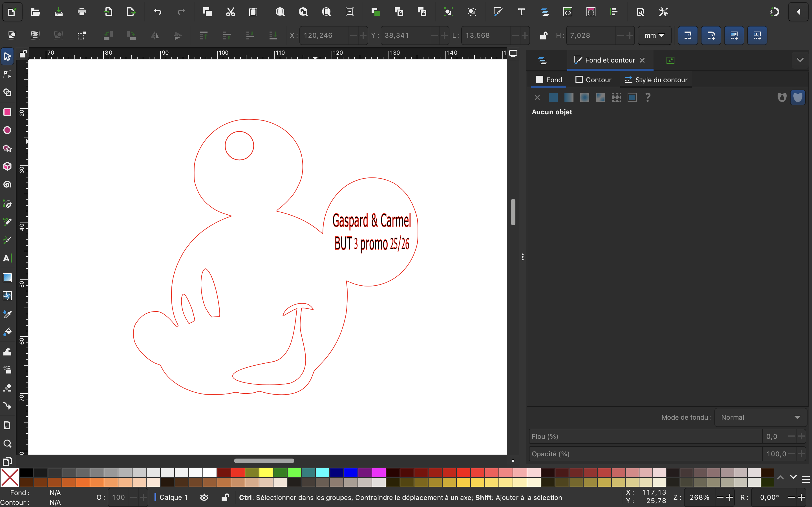
Task: Close the Fond et contour panel tab
Action: (x=642, y=60)
